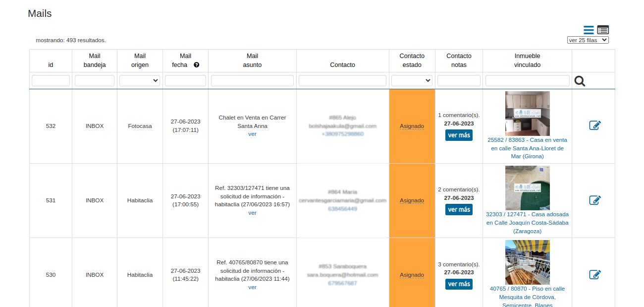This screenshot has height=307, width=644.
Task: Switch to compact list view icon
Action: point(589,30)
